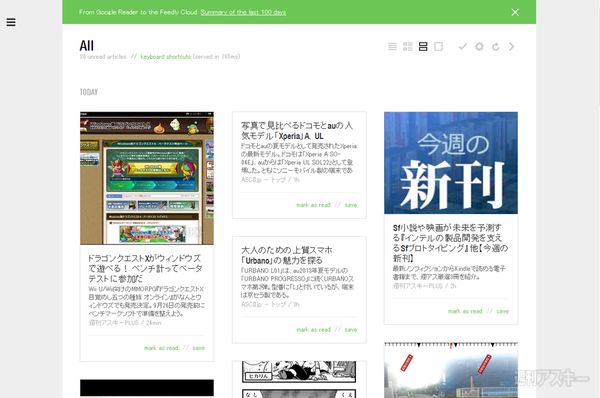Switch to full articles view
The image size is (600, 398).
pyautogui.click(x=439, y=47)
